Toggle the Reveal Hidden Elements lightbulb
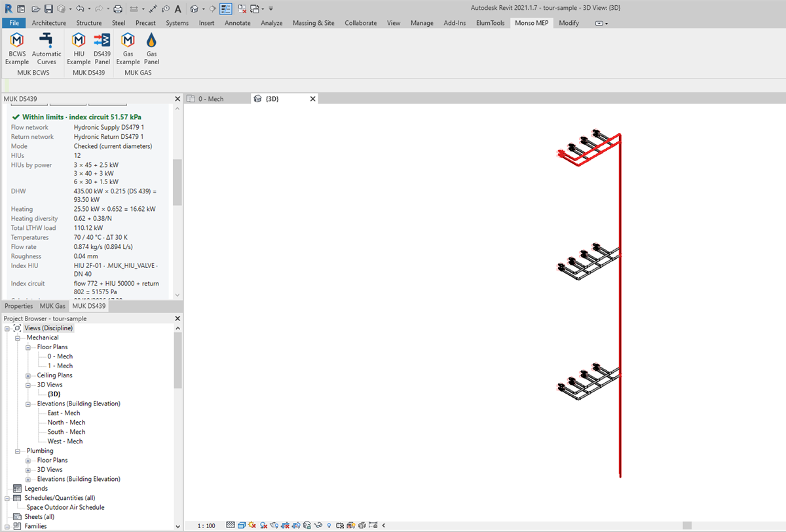This screenshot has height=532, width=786. pyautogui.click(x=329, y=525)
